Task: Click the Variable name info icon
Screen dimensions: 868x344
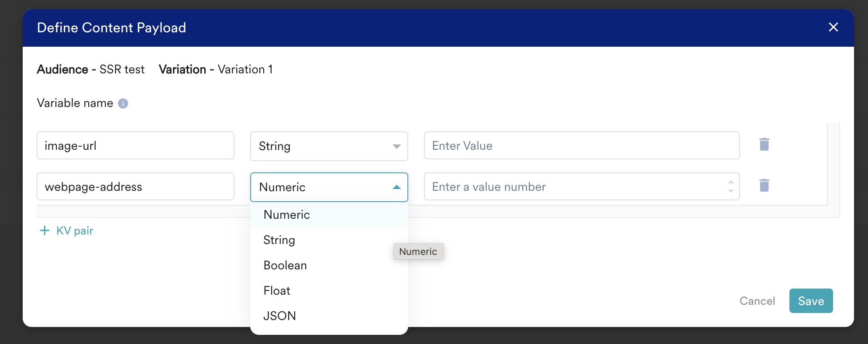Action: [123, 103]
